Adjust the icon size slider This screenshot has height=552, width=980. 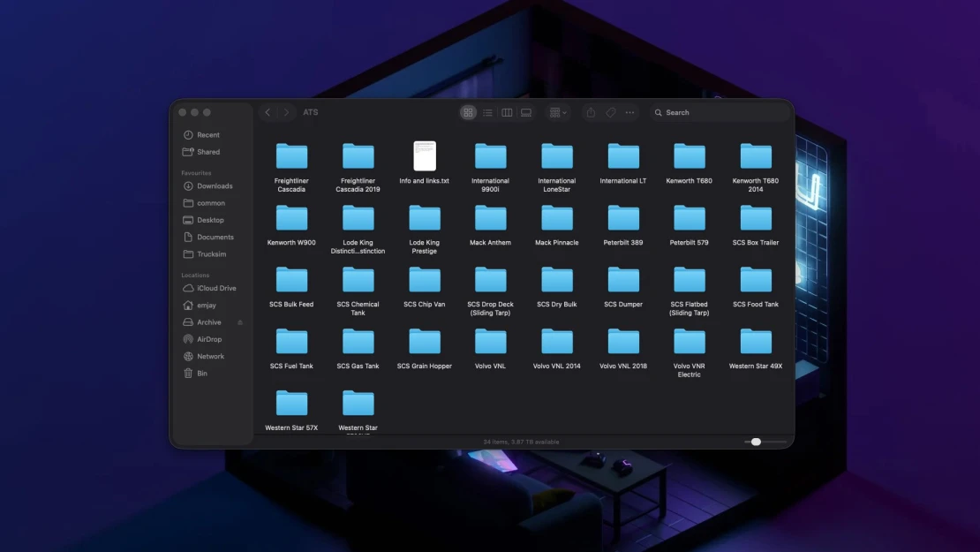[x=757, y=442]
